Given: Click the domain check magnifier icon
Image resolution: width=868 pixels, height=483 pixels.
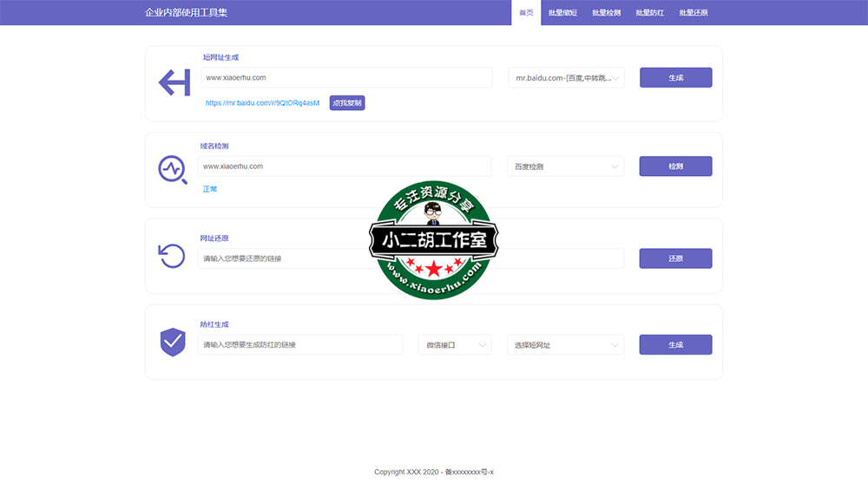Looking at the screenshot, I should point(172,169).
